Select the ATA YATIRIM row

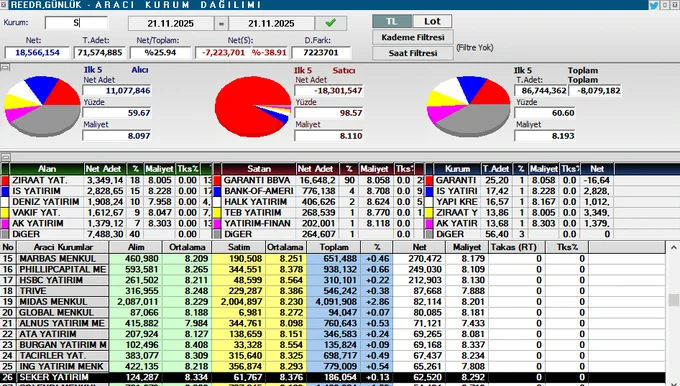pos(333,334)
